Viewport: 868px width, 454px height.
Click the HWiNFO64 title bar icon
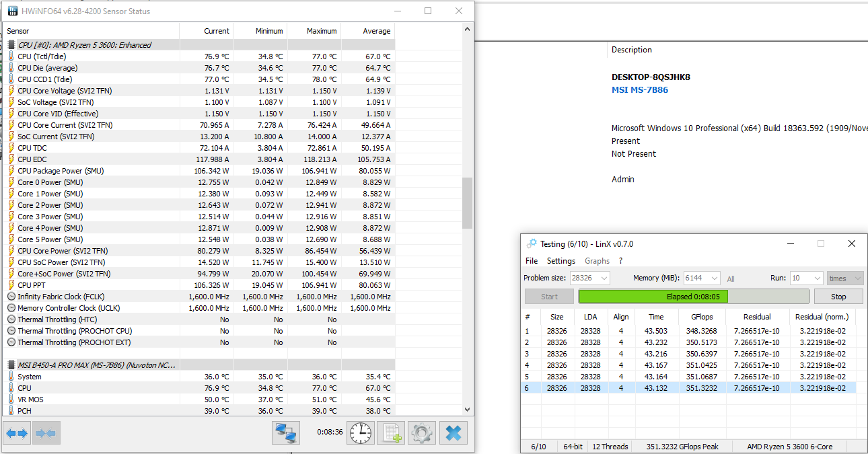[11, 11]
